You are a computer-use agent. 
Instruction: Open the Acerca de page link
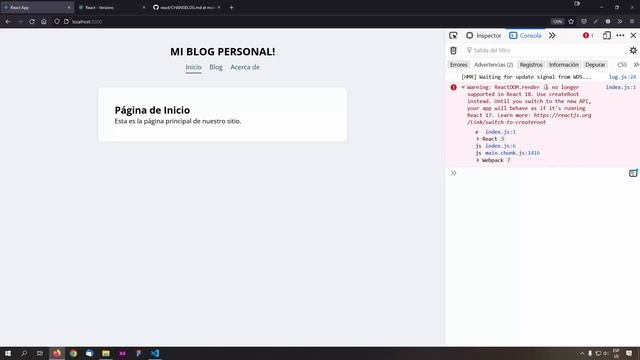[245, 67]
